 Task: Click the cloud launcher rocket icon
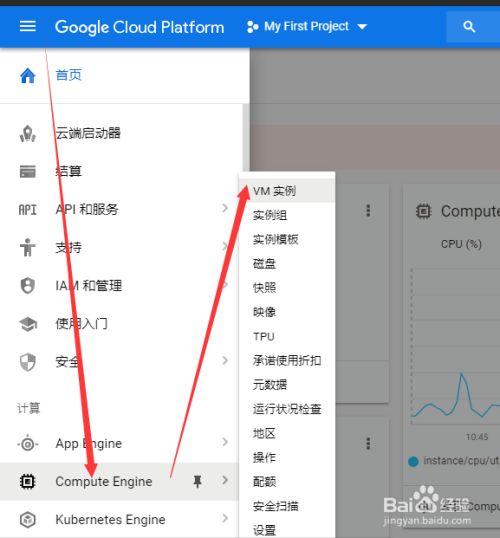(27, 133)
